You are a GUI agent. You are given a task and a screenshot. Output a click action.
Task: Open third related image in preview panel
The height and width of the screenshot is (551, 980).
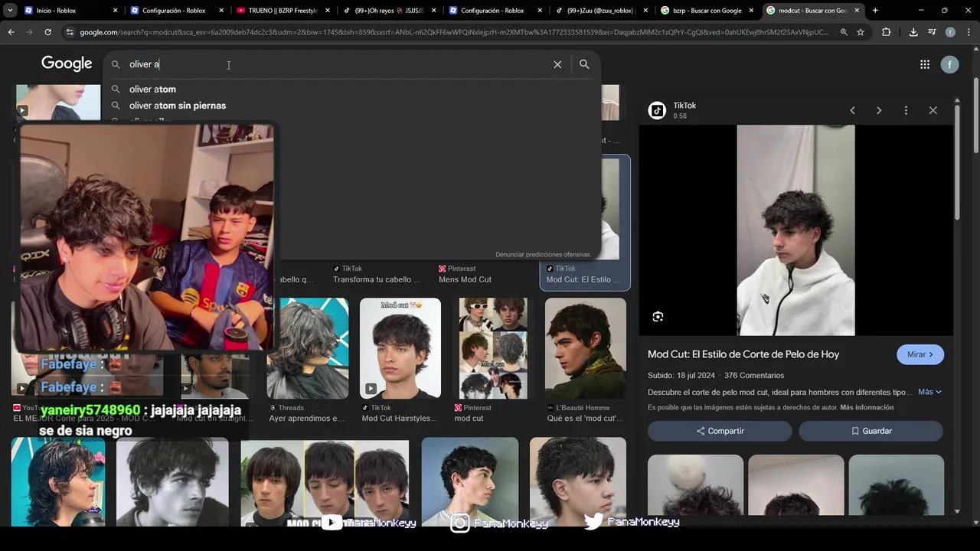click(x=896, y=485)
